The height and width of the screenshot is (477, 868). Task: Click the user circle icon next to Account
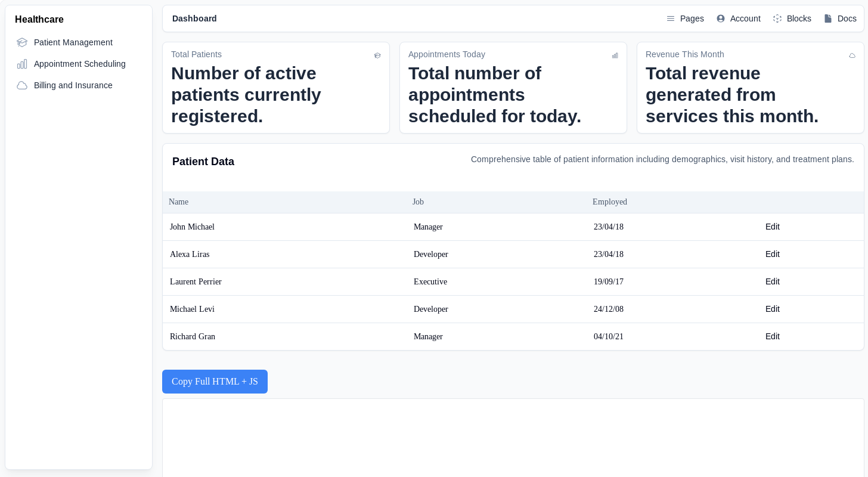pyautogui.click(x=721, y=18)
